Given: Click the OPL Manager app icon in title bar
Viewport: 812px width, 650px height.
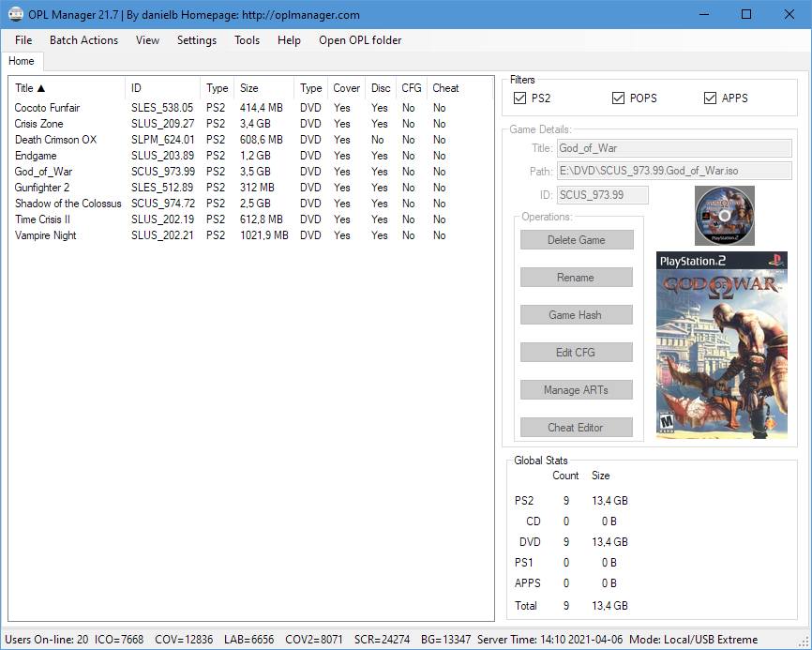Looking at the screenshot, I should point(16,14).
